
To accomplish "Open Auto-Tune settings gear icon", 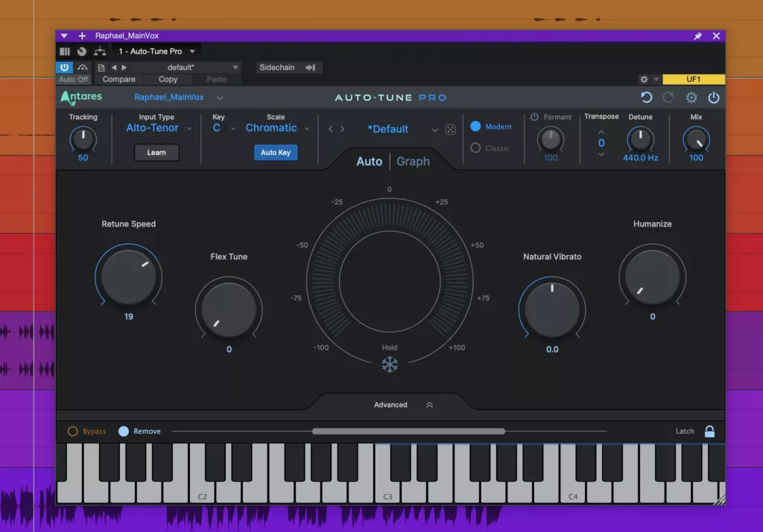I will (691, 98).
